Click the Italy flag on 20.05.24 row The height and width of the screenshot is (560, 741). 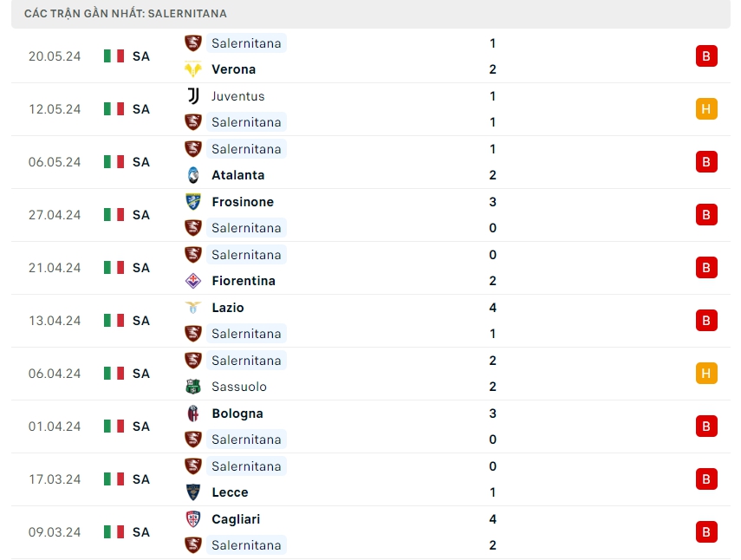tap(114, 56)
